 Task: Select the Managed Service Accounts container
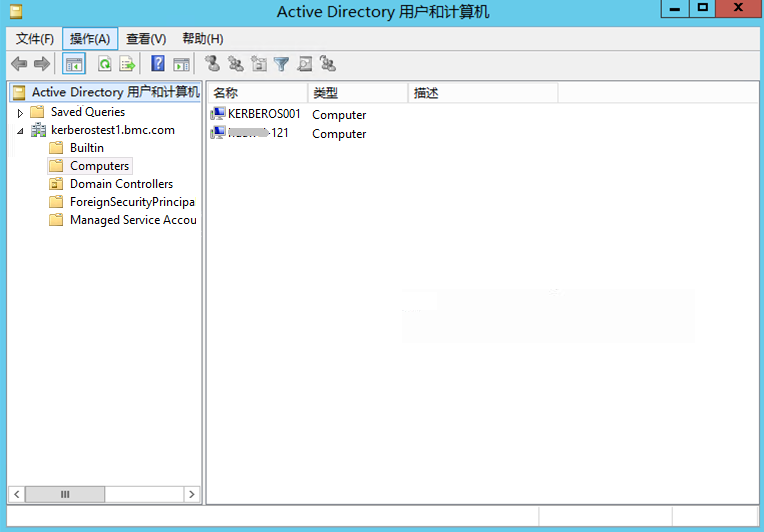point(133,220)
